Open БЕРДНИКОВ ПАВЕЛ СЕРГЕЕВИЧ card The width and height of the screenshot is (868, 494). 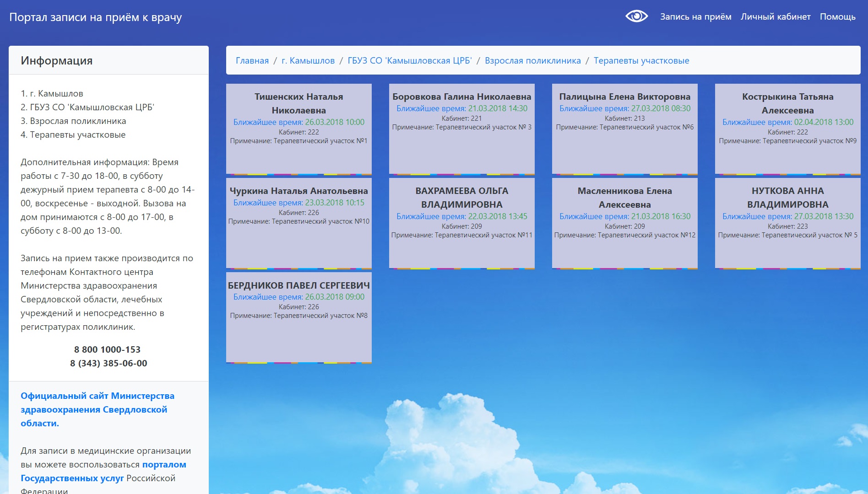pyautogui.click(x=299, y=317)
